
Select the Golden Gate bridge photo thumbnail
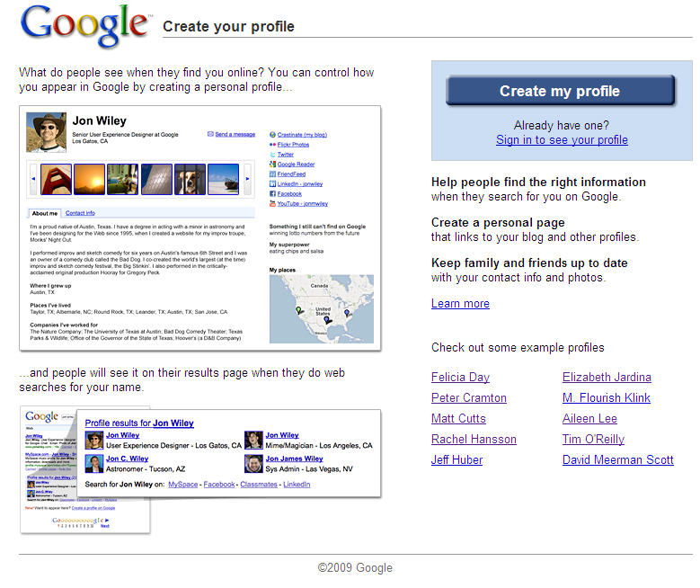click(56, 179)
